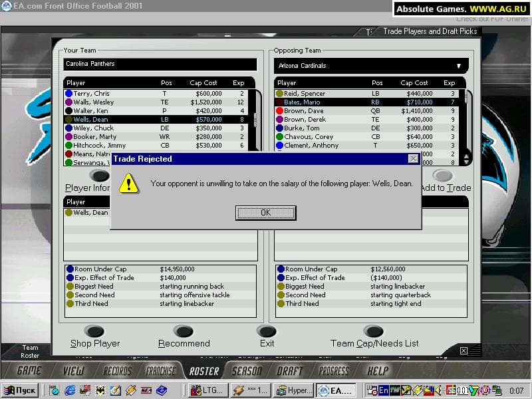Open the PROGRESS menu
Viewport: 532px width, 399px height.
tap(334, 371)
